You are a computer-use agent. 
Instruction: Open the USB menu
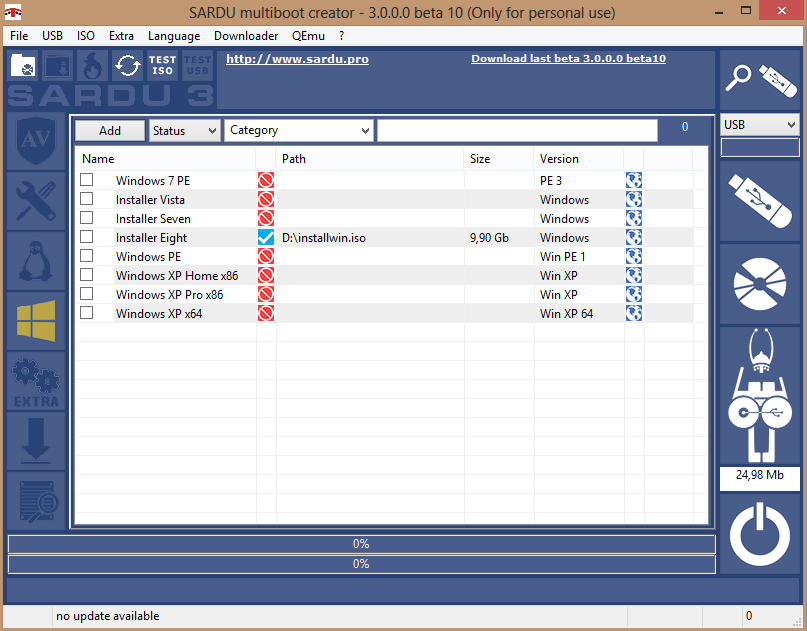tap(52, 36)
